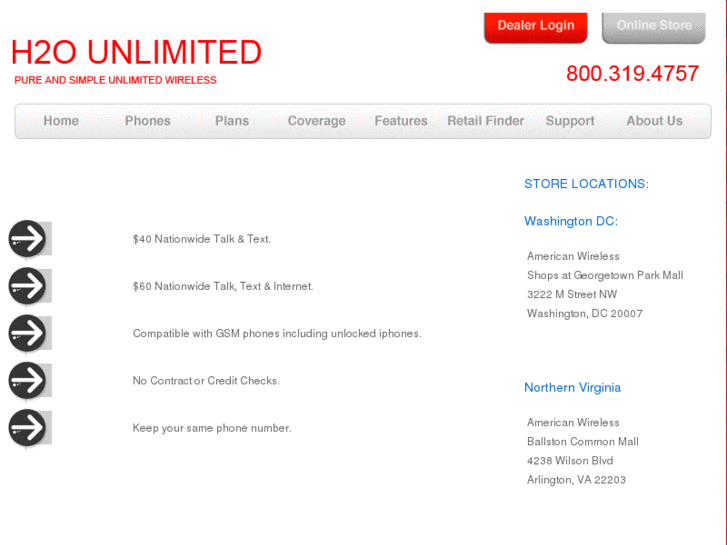The height and width of the screenshot is (545, 727).
Task: Click the 3222 M Street NW address
Action: click(x=572, y=295)
